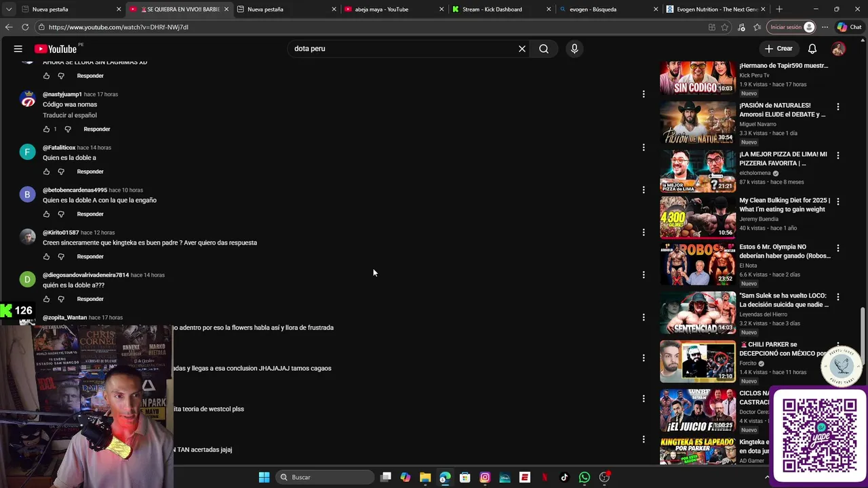Open the 'PASIÓN de NATURALES' video thumbnail
This screenshot has width=868, height=488.
click(x=698, y=123)
